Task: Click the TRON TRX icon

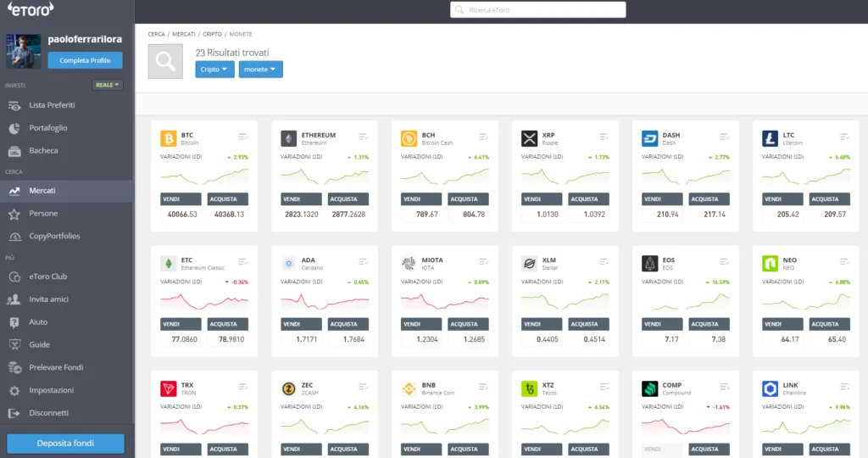Action: pos(169,388)
